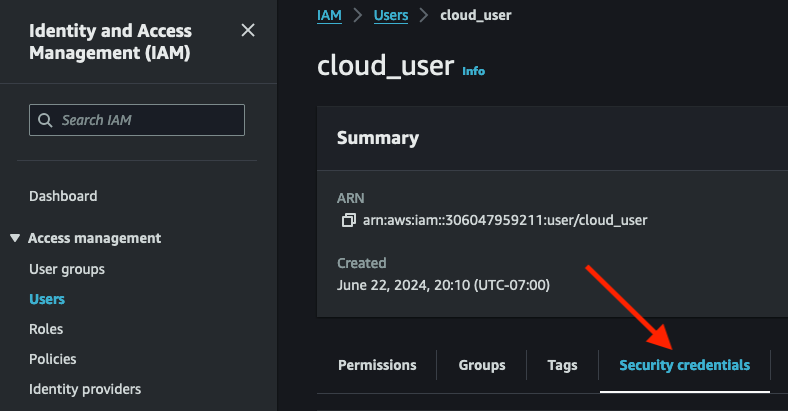The image size is (788, 411).
Task: Open the Dashboard page in sidebar
Action: (63, 196)
